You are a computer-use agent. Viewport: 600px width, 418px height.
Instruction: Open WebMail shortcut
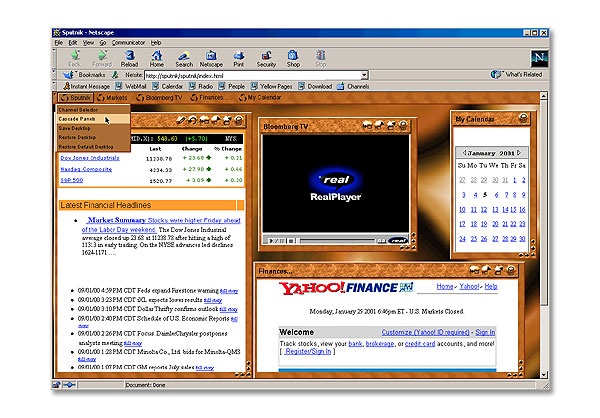pyautogui.click(x=131, y=87)
